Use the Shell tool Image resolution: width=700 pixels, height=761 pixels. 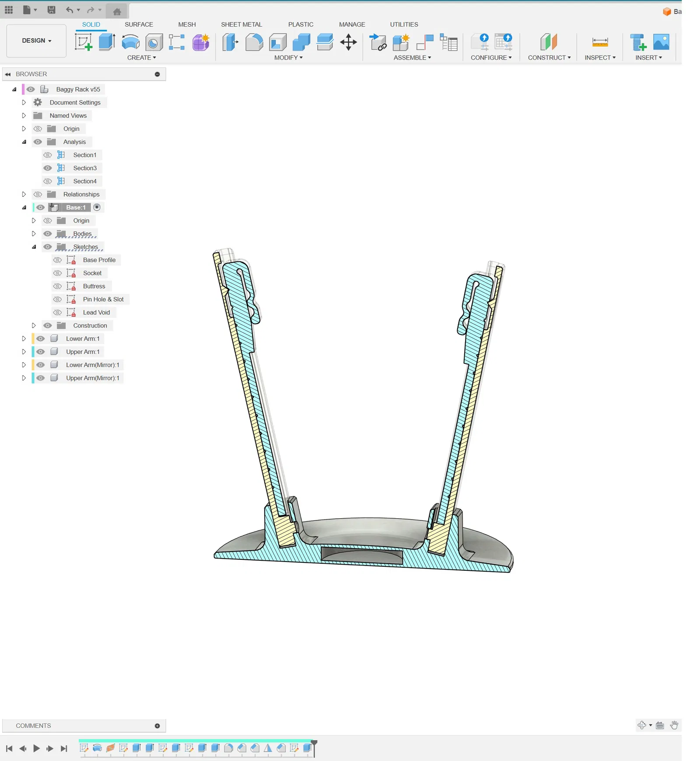pyautogui.click(x=278, y=42)
